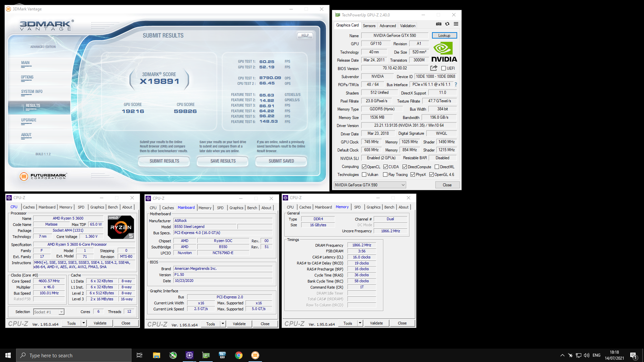Screen dimensions: 644x362
Task: Switch to GPU-Z taskbar icon
Action: click(206, 355)
